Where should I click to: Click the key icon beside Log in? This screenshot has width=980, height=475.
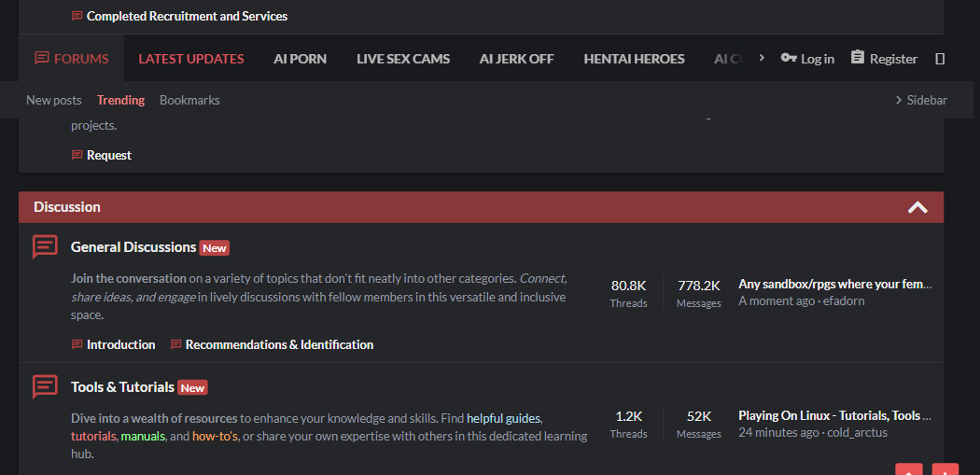coord(789,58)
